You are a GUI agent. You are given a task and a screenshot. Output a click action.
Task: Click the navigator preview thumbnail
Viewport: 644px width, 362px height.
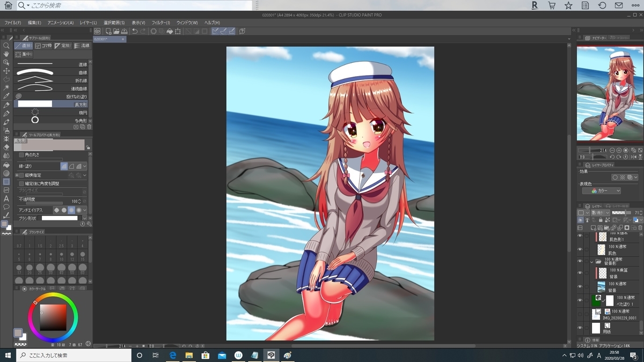coord(610,93)
